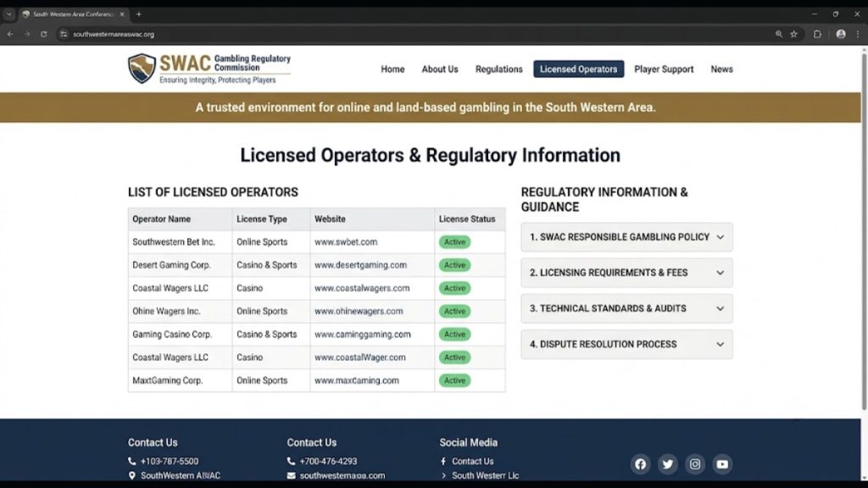
Task: Expand SWAC Responsible Gambling Policy section
Action: click(626, 237)
